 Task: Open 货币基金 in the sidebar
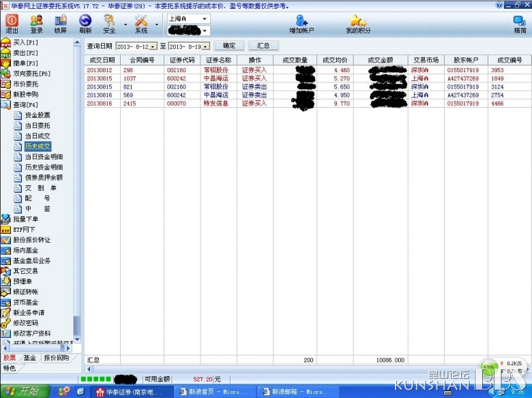pos(25,303)
